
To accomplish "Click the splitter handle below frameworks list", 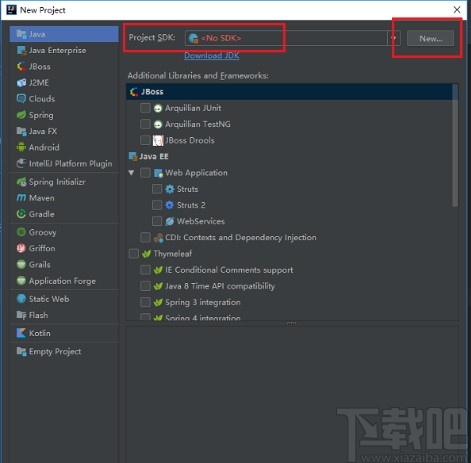I will click(292, 323).
